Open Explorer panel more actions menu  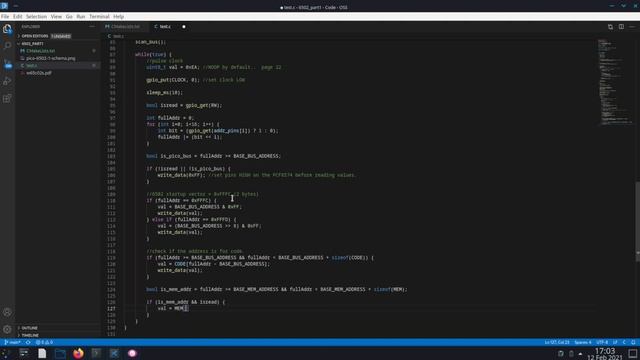point(92,27)
